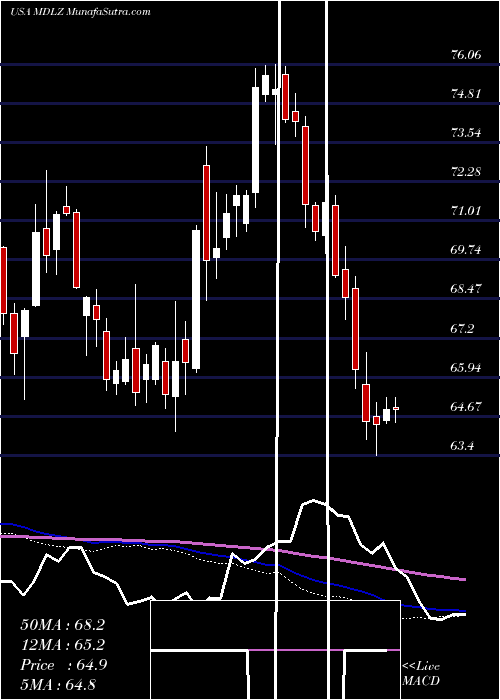The height and width of the screenshot is (700, 500).
Task: Click the 12MA : 65.2 readout
Action: coord(62,645)
